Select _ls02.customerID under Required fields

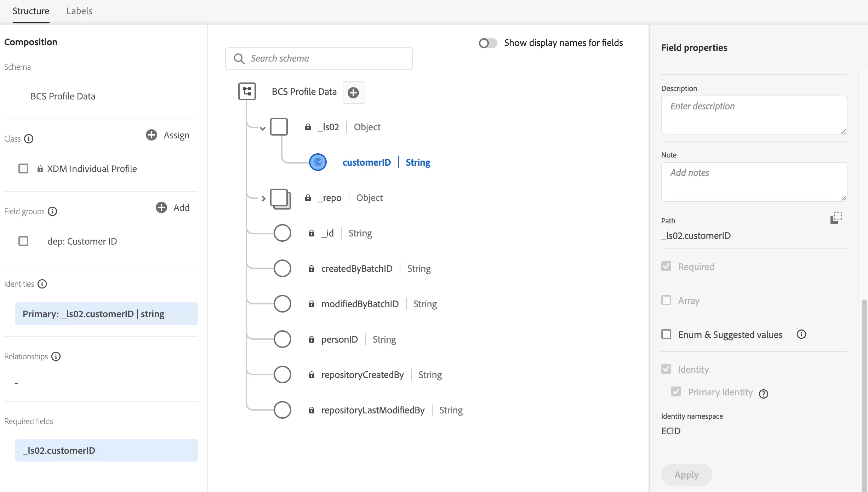tap(107, 450)
